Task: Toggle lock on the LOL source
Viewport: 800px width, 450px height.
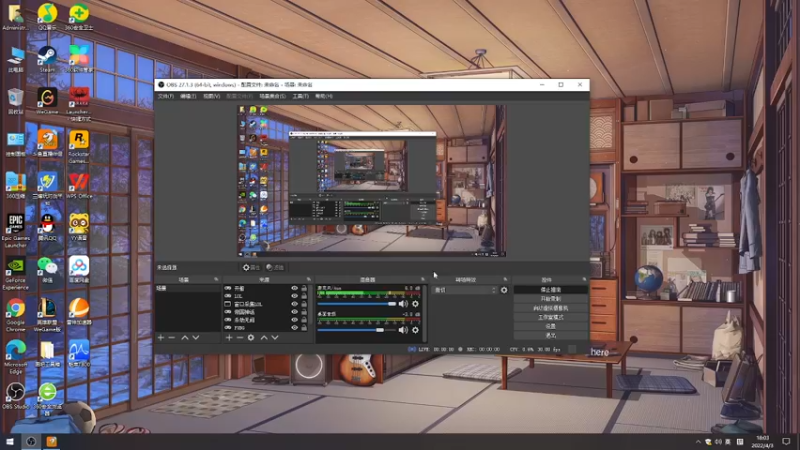Action: click(x=304, y=296)
